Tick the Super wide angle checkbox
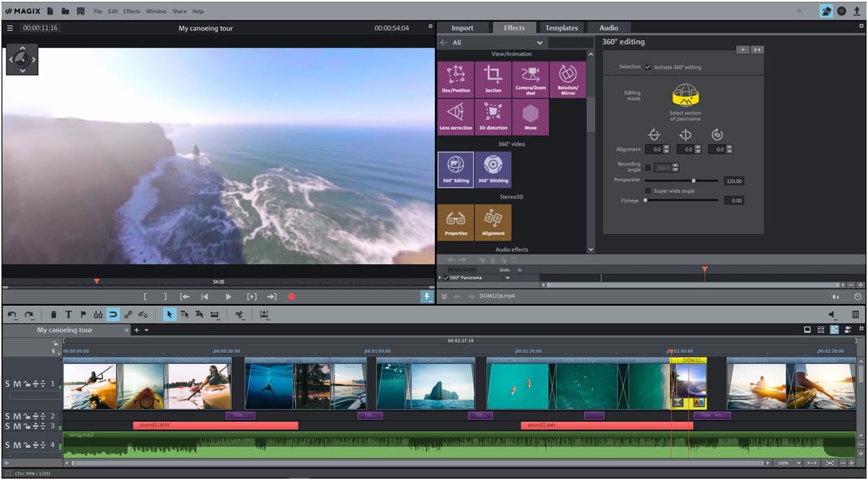 648,191
